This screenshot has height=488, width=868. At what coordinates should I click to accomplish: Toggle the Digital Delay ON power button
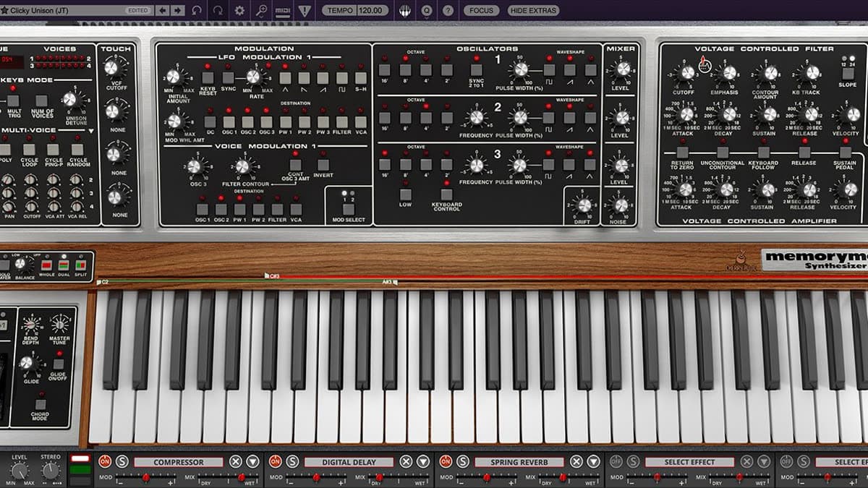(276, 461)
